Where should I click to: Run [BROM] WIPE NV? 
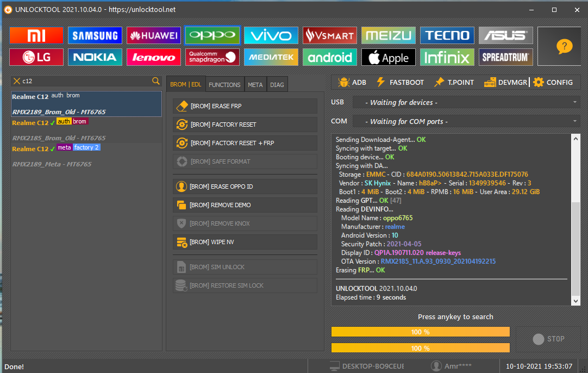coord(245,242)
